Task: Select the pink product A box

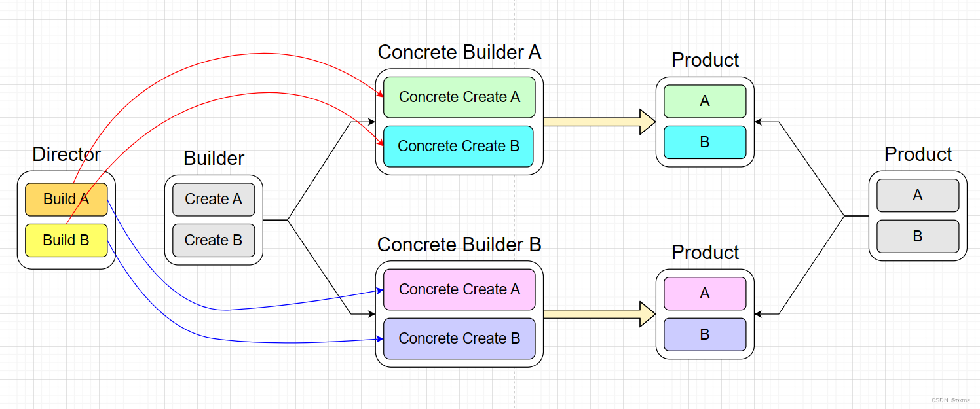Action: tap(705, 294)
